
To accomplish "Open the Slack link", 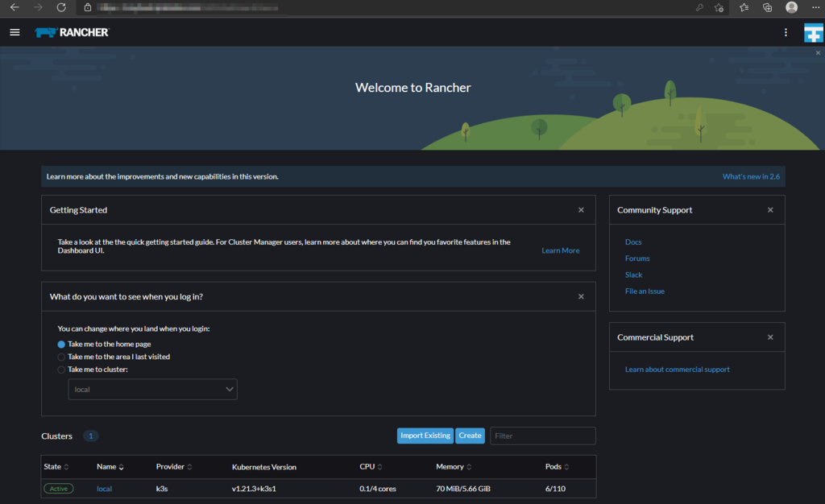I will [633, 275].
